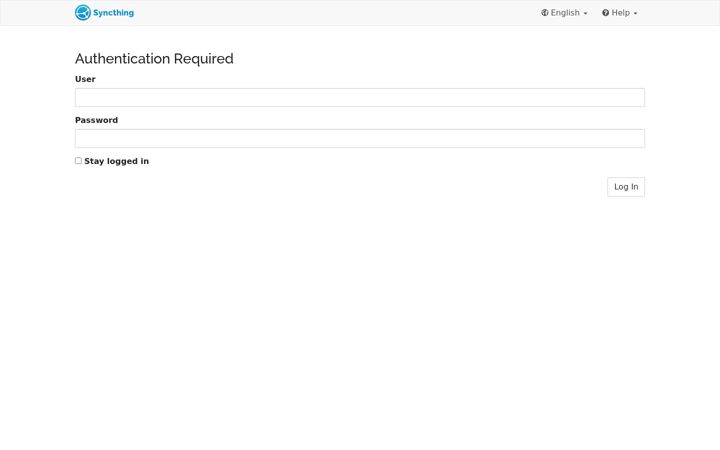This screenshot has height=450, width=720.
Task: Open the Help dropdown menu
Action: (x=619, y=13)
